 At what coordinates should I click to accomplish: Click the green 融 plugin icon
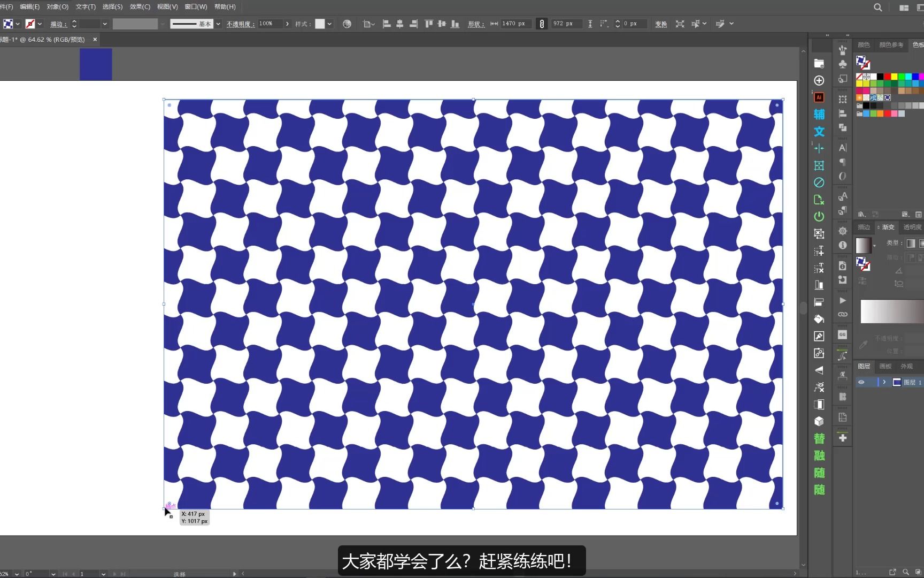819,456
